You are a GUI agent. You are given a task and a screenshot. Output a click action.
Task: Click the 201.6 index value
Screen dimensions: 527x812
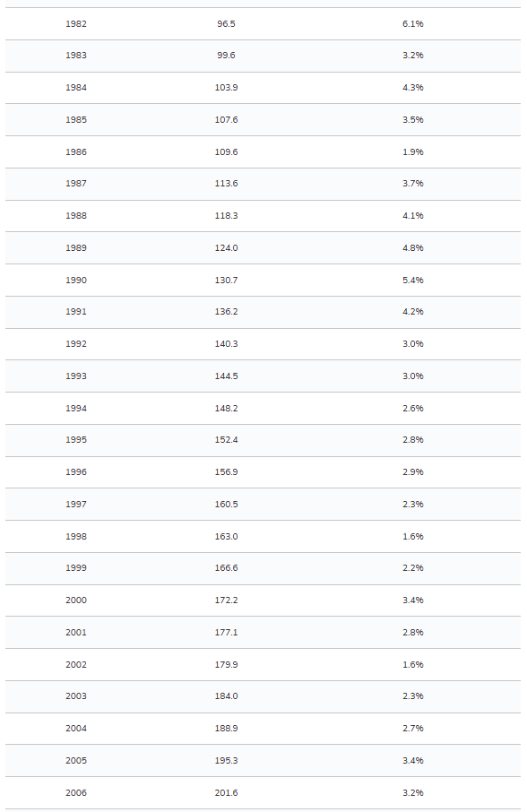[226, 793]
